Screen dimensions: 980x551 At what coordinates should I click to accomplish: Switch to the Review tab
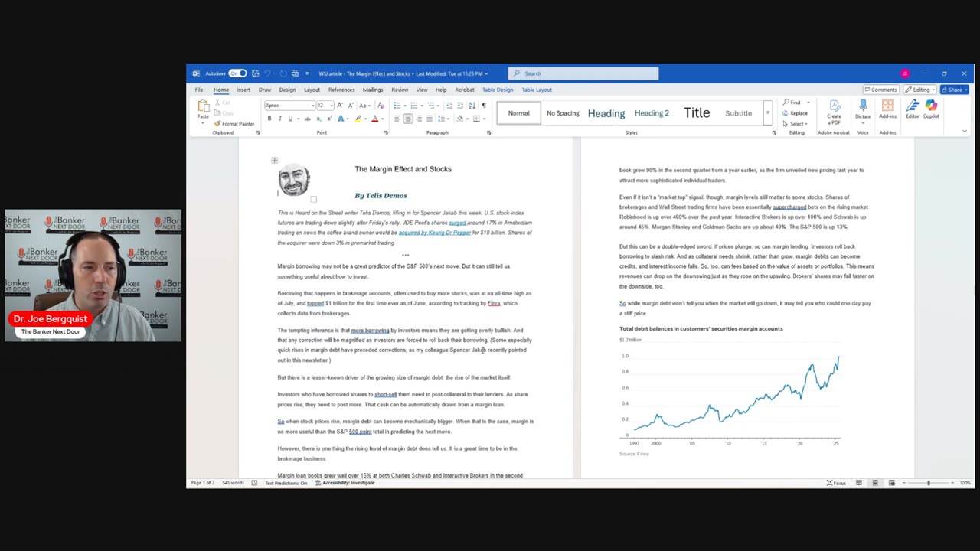[x=400, y=90]
